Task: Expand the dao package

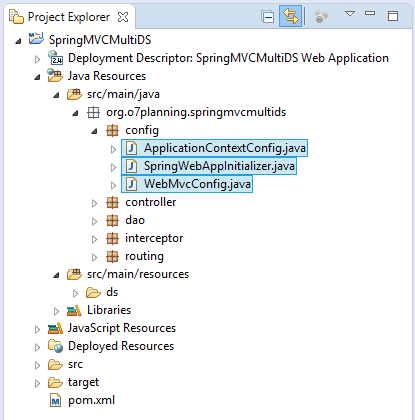Action: point(94,221)
